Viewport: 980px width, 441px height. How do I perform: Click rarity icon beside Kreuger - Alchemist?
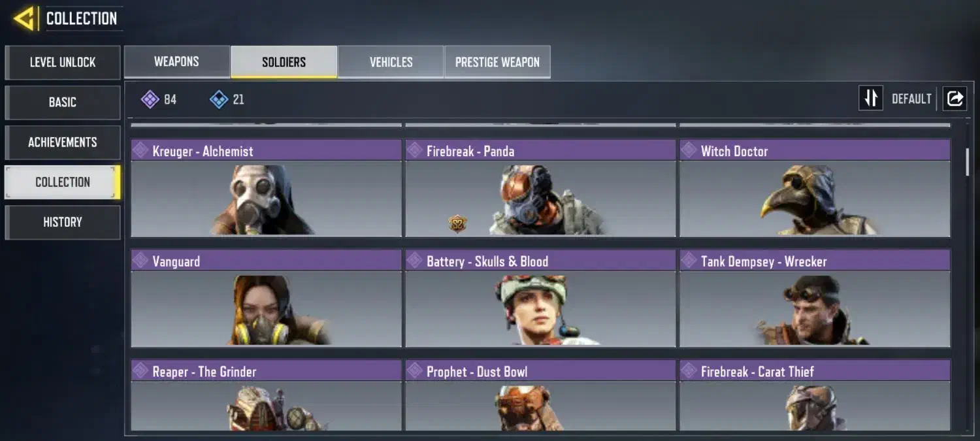[140, 150]
